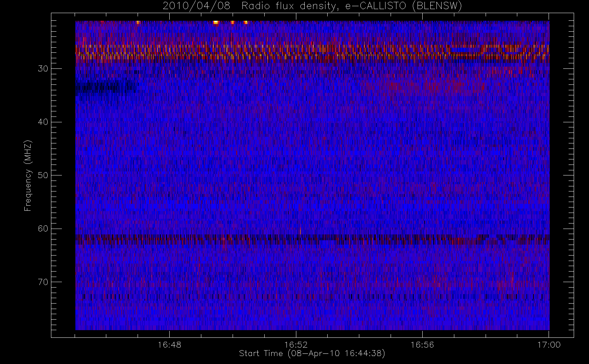Screen dimensions: 589x364
Task: Click the 70 MHz frequency tick label
Action: (43, 282)
